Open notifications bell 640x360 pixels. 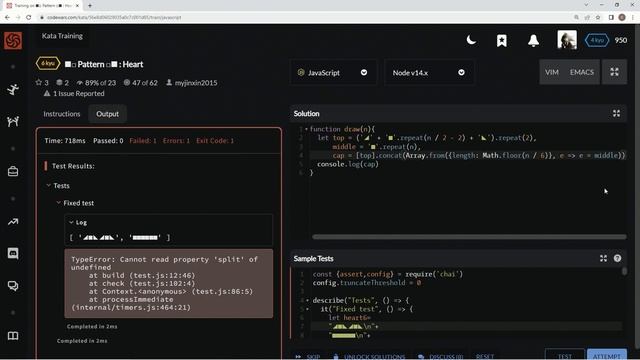tap(533, 40)
